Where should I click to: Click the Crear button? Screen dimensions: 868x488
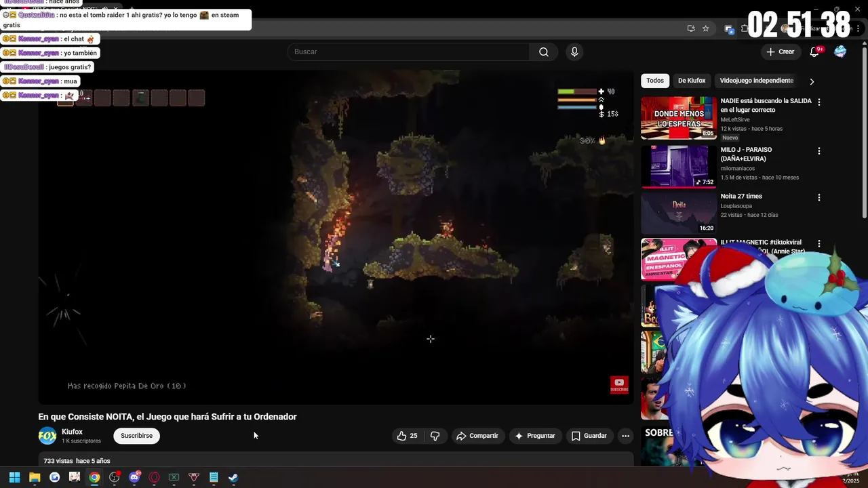click(x=780, y=52)
